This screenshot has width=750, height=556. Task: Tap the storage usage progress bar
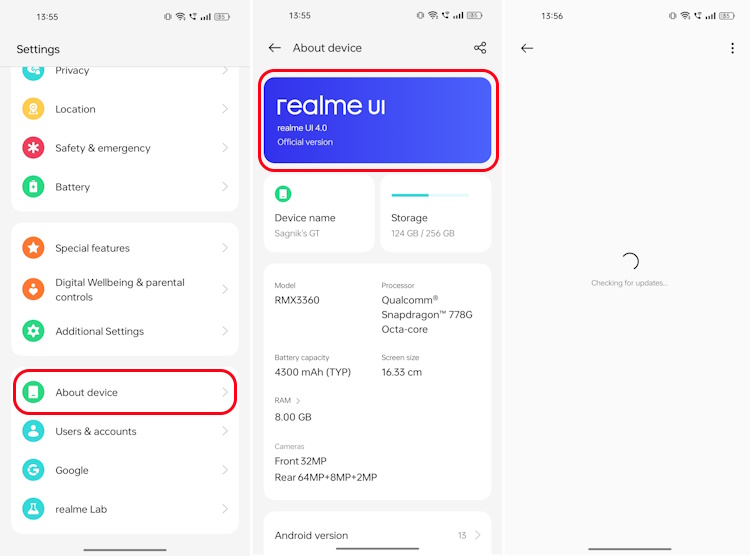430,195
